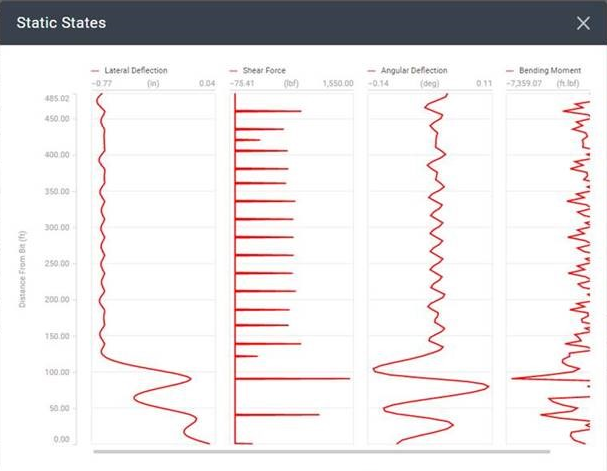This screenshot has width=607, height=471.
Task: Click the Bending Moment legend label
Action: pyautogui.click(x=550, y=71)
